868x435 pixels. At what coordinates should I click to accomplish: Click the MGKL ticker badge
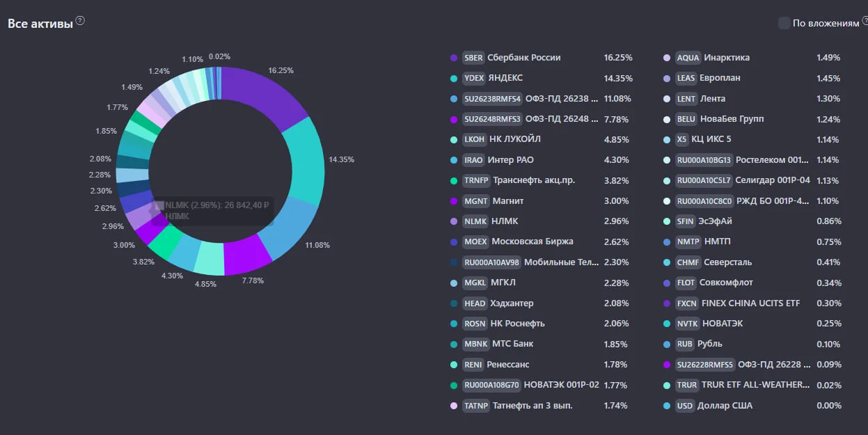pos(475,283)
